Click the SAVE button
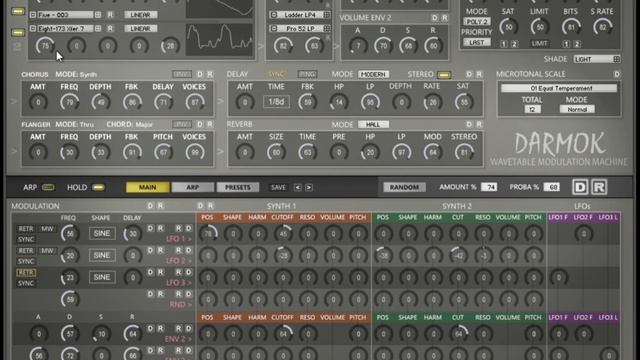This screenshot has width=640, height=360. [x=278, y=187]
